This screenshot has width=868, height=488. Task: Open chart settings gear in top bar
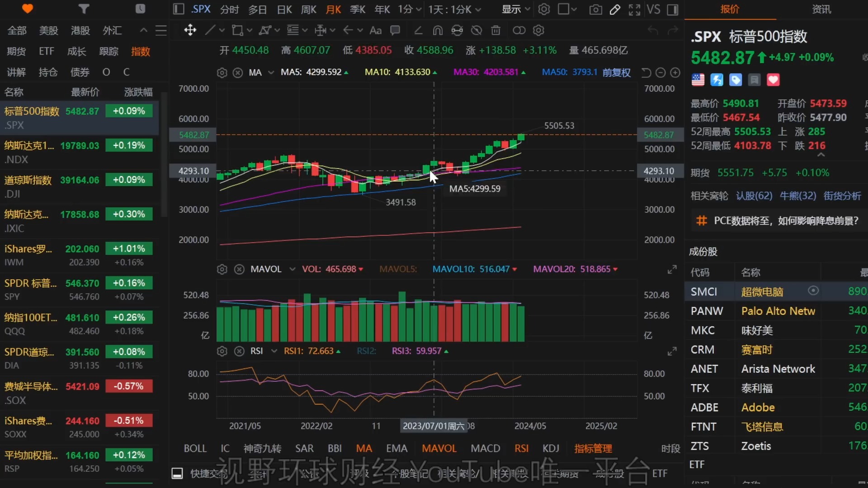[544, 9]
